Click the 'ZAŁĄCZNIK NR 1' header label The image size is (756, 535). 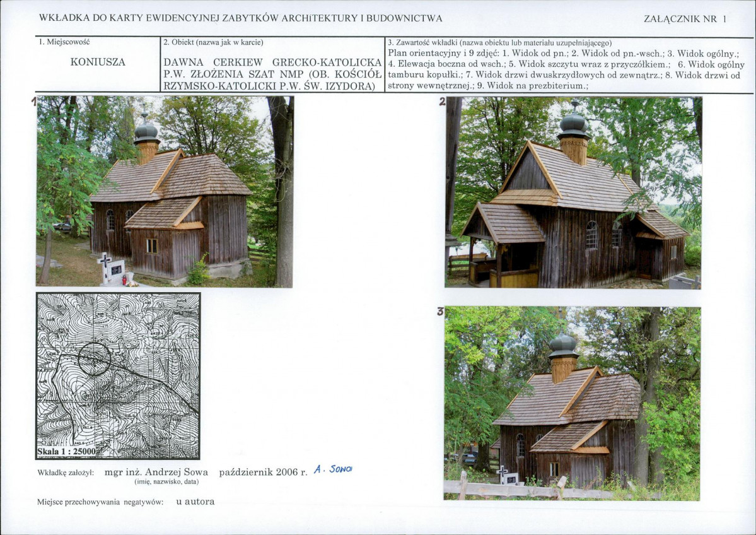[x=685, y=19]
